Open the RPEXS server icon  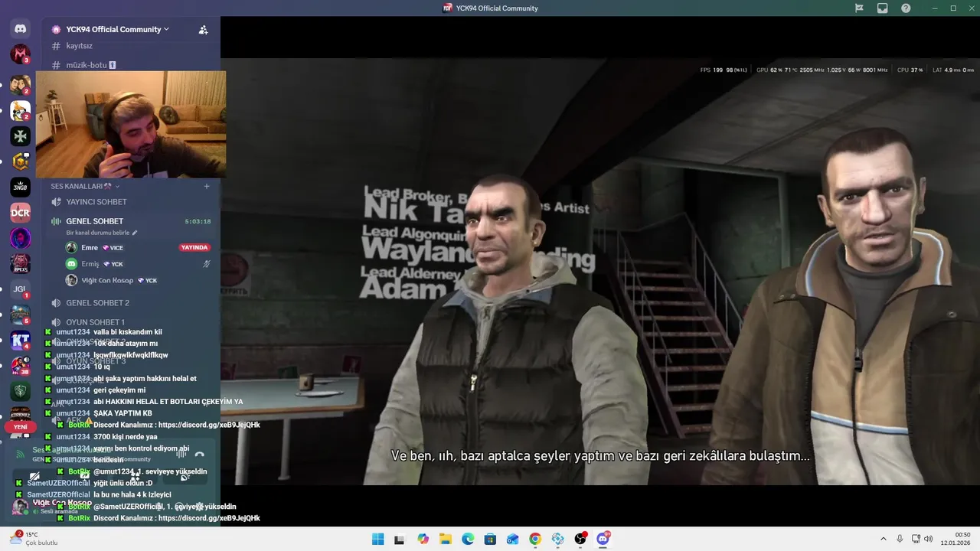click(21, 263)
